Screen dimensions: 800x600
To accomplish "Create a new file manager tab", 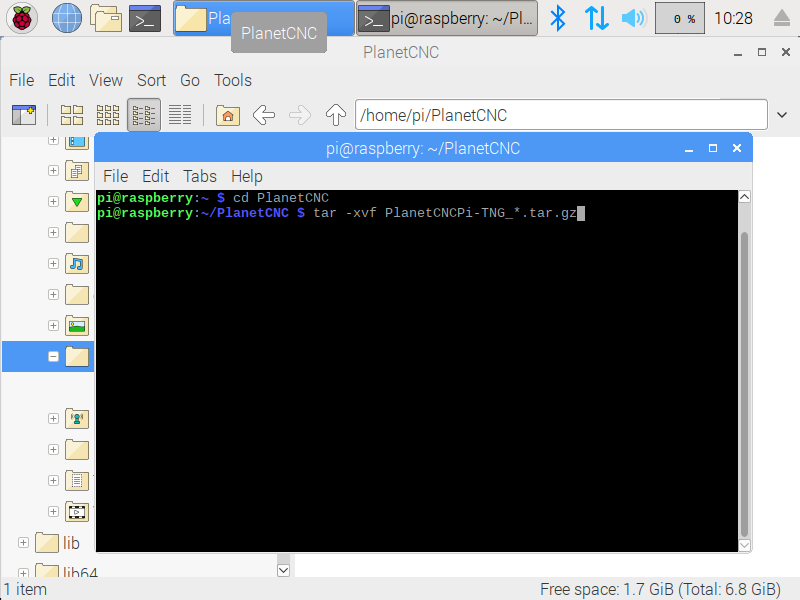I will [x=23, y=115].
